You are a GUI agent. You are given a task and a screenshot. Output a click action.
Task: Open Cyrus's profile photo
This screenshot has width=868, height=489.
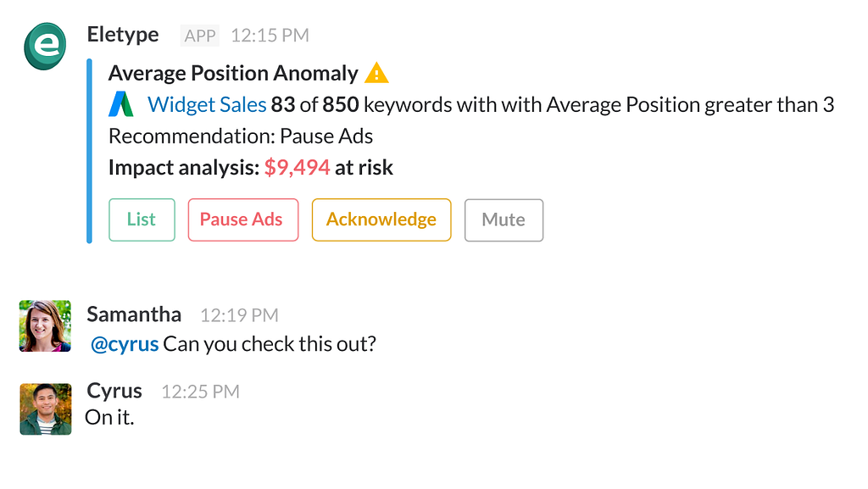click(x=45, y=408)
